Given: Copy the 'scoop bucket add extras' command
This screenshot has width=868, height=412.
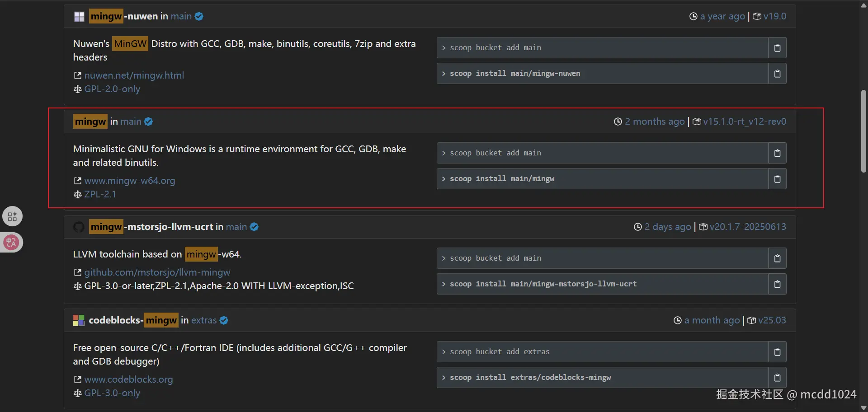Looking at the screenshot, I should click(777, 352).
